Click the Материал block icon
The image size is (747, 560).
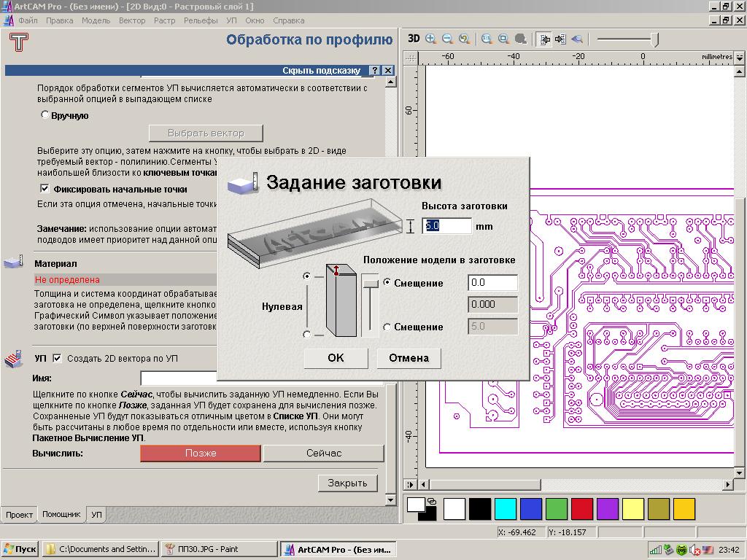[13, 262]
